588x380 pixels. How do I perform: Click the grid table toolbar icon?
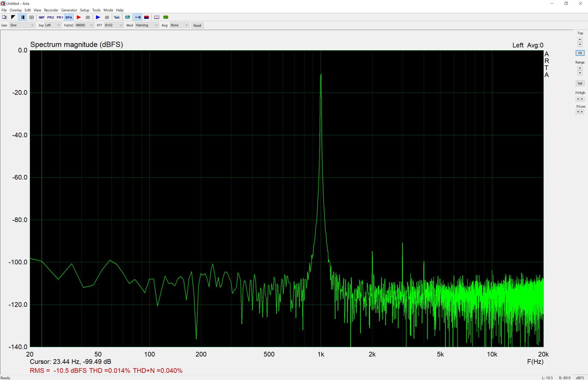(x=31, y=17)
